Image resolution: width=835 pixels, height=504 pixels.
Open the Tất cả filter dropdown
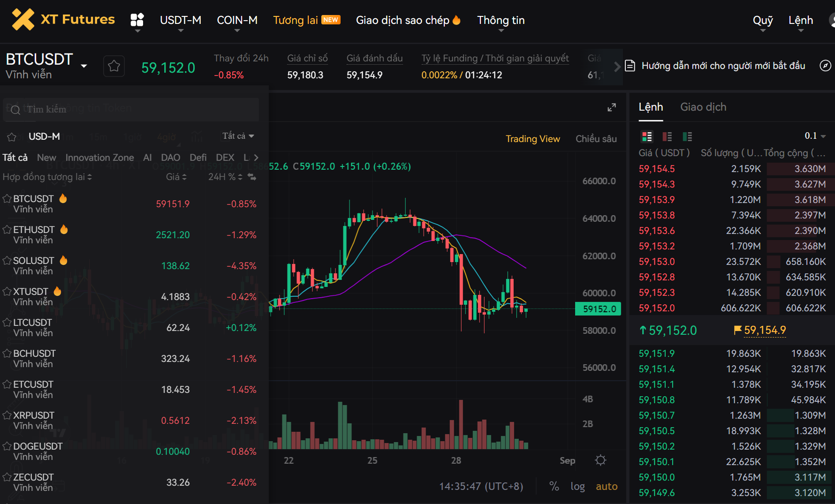click(238, 136)
